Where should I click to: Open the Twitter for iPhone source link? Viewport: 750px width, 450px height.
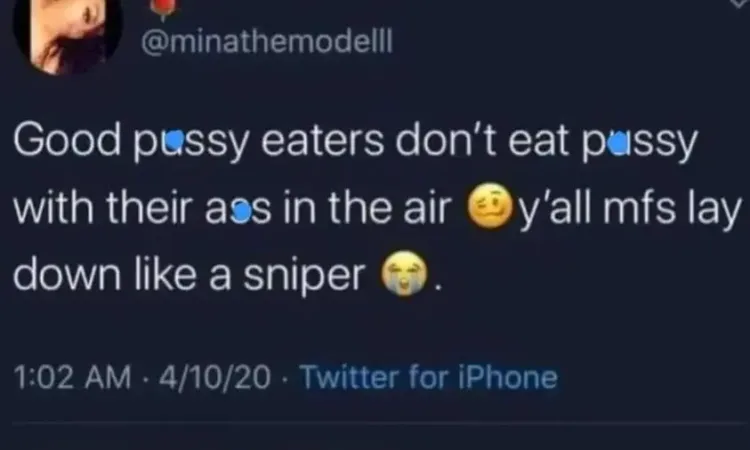[429, 377]
